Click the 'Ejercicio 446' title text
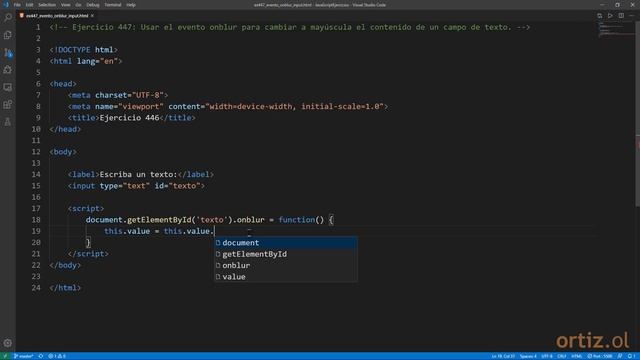Screen dimensions: 640x360 click(x=129, y=118)
